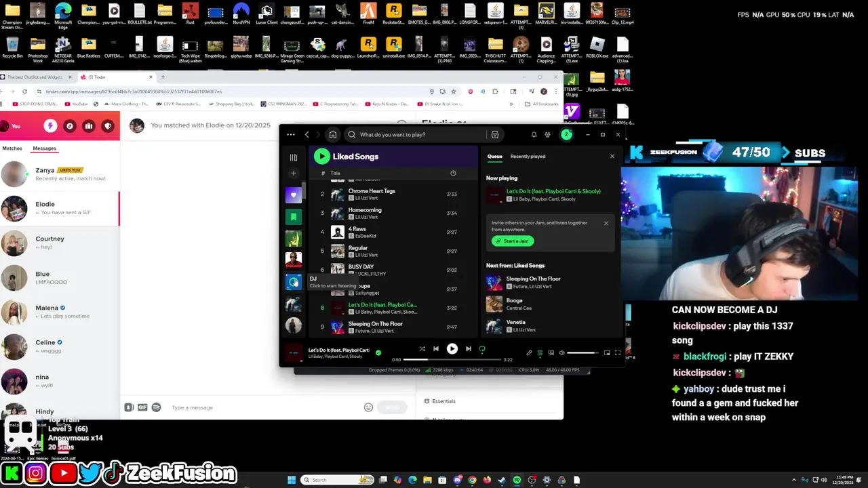868x488 pixels.
Task: Click the Spotify search field
Action: 416,135
